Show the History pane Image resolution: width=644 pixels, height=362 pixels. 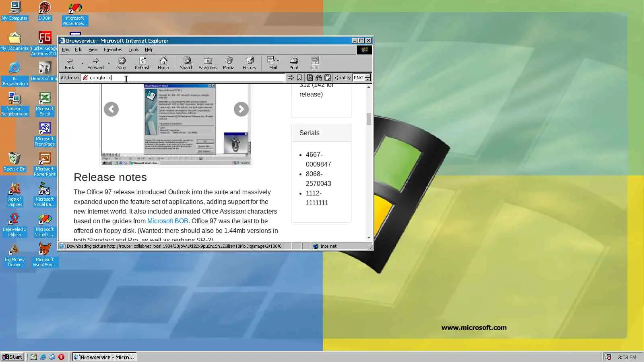(250, 63)
